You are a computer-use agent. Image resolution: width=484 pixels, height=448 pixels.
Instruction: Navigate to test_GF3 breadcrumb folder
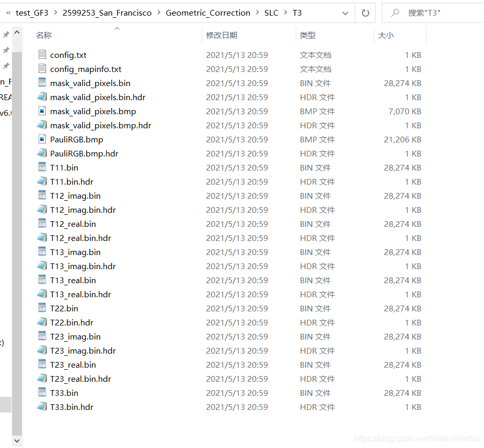[x=32, y=13]
